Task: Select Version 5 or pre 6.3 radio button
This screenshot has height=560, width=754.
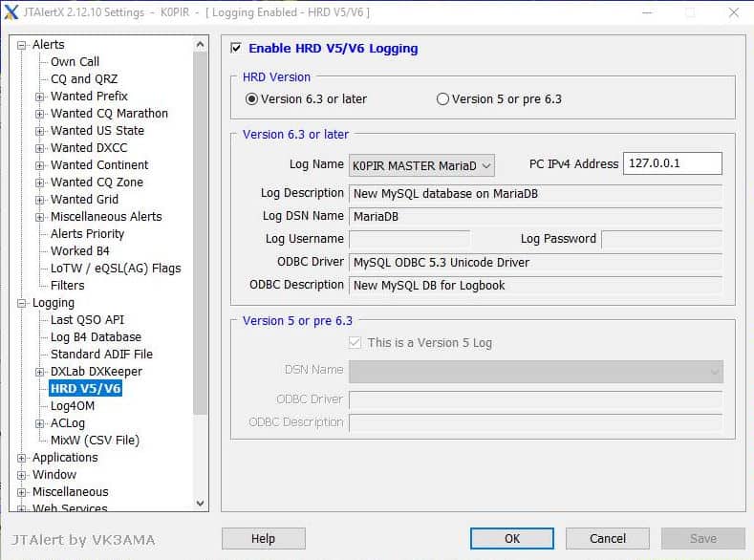Action: point(442,99)
